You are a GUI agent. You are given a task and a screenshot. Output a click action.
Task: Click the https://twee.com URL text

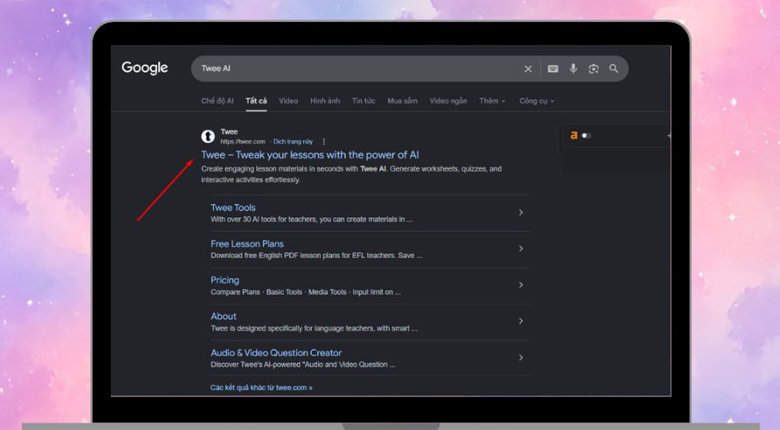tap(243, 142)
